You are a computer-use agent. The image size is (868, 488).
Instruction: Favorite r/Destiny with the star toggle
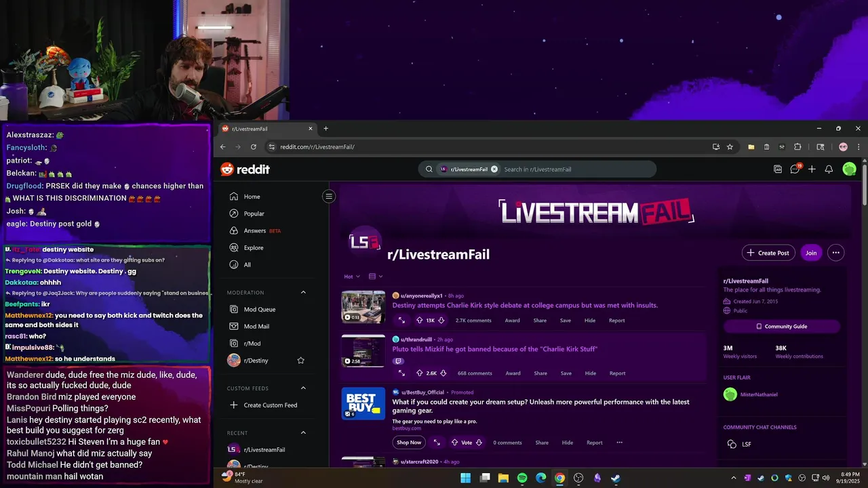click(301, 361)
